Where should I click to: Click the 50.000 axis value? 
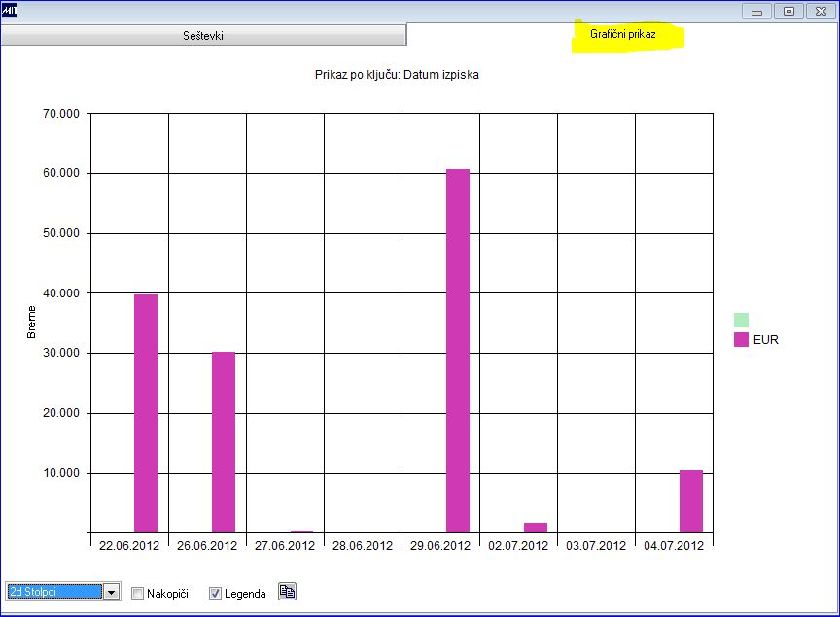click(x=61, y=233)
